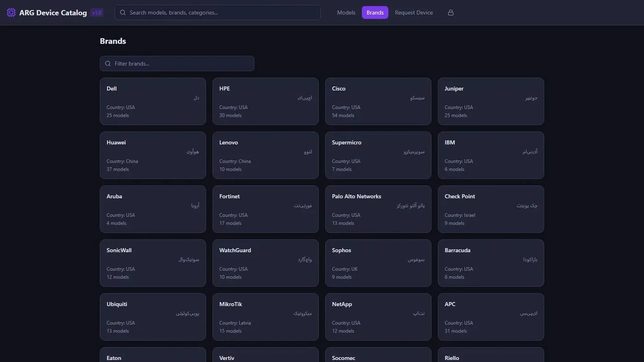Screen dimensions: 644x362
Task: Select the Supermicro brand card
Action: tap(378, 155)
